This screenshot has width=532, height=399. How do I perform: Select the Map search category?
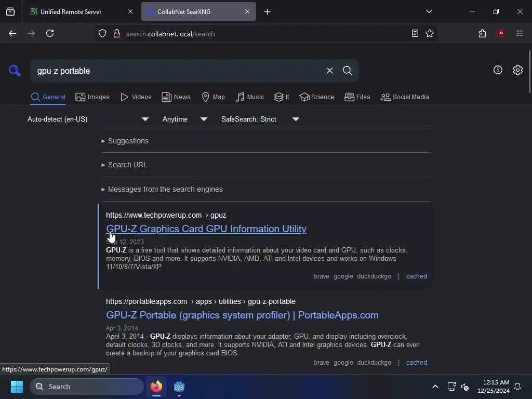(x=214, y=97)
